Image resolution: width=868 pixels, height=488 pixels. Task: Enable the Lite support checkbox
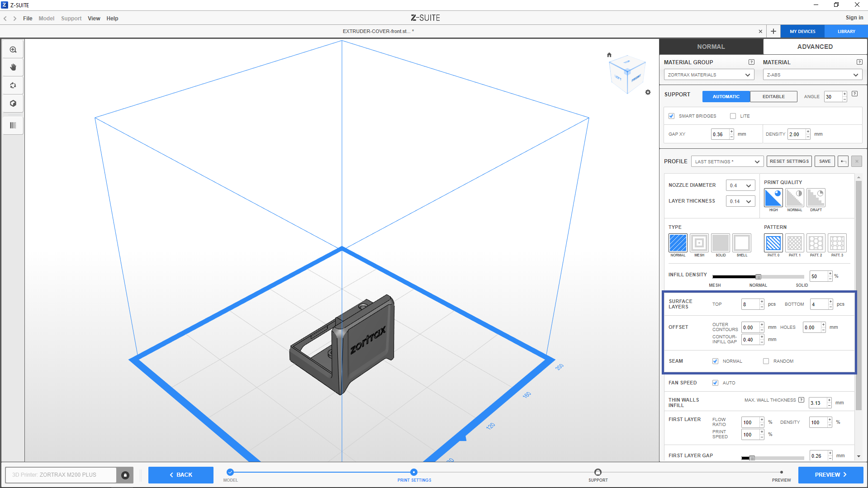pos(733,116)
